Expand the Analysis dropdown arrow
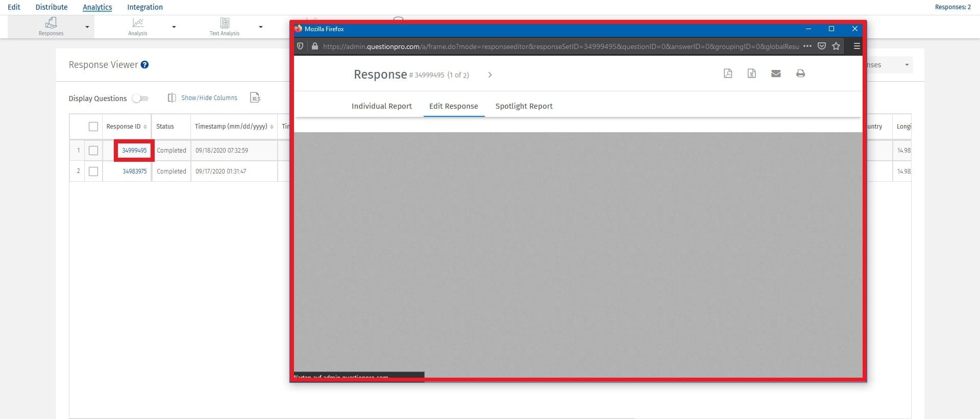This screenshot has height=419, width=980. point(174,27)
